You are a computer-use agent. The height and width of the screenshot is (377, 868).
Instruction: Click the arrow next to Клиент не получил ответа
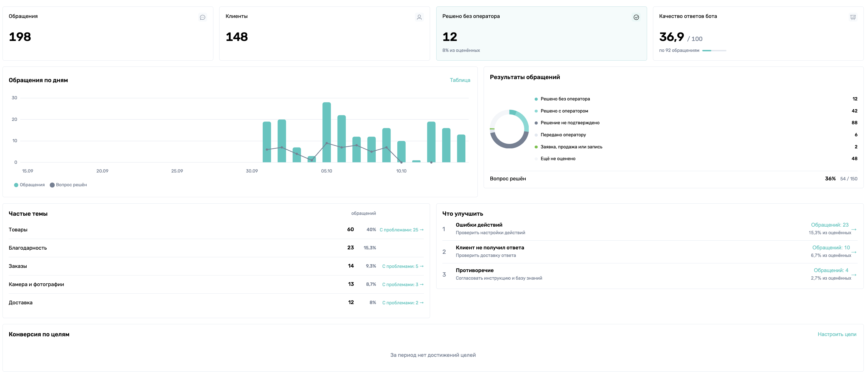point(854,252)
